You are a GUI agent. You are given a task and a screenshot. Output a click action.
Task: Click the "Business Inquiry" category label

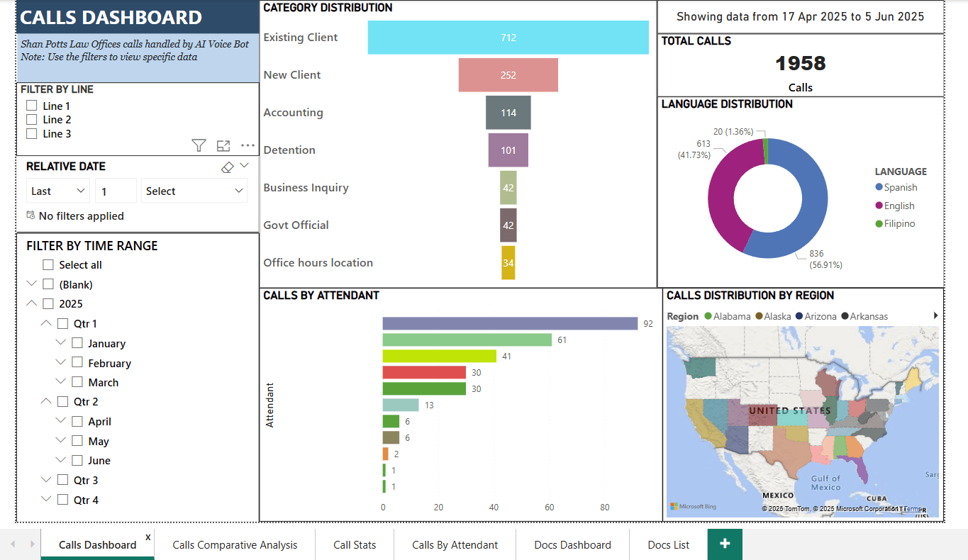coord(306,188)
